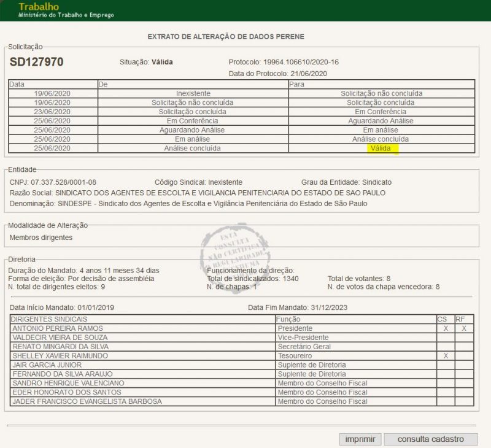Click ANTONIO PEREIRA RAMOS row name

point(58,328)
